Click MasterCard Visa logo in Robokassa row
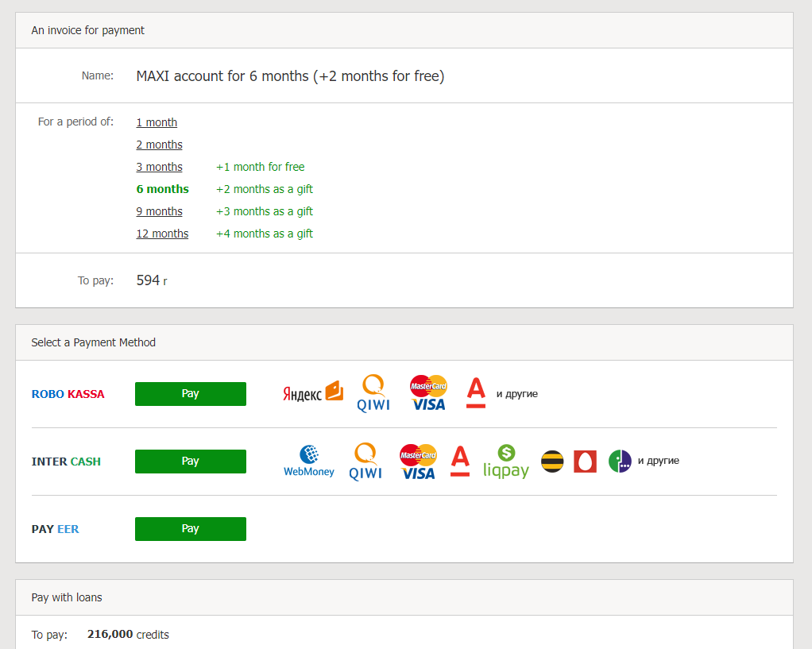This screenshot has height=649, width=812. point(428,393)
